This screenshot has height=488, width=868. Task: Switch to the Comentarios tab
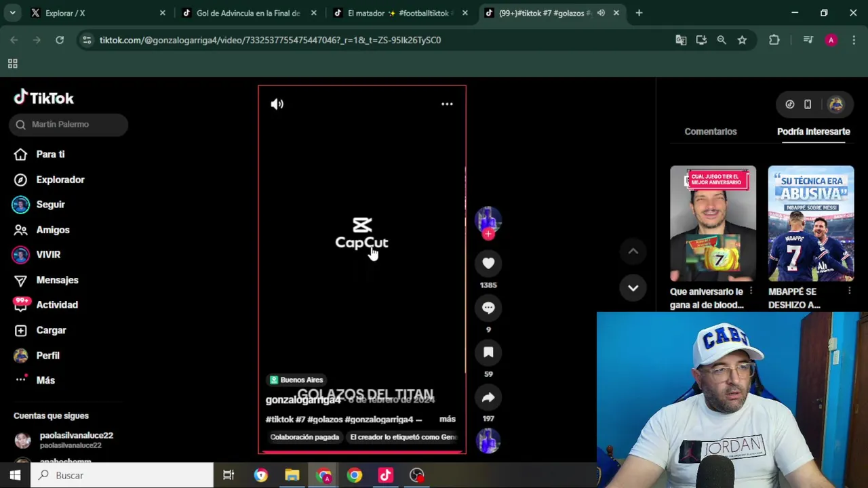(710, 131)
